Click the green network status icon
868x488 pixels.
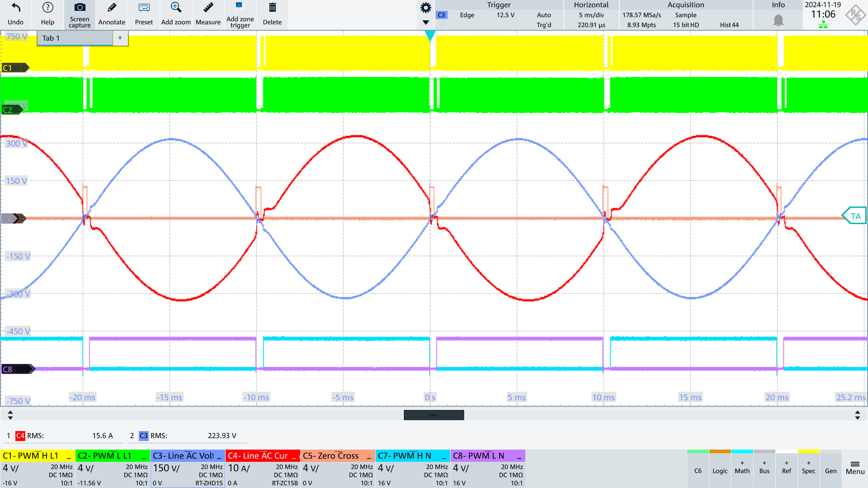tap(823, 25)
